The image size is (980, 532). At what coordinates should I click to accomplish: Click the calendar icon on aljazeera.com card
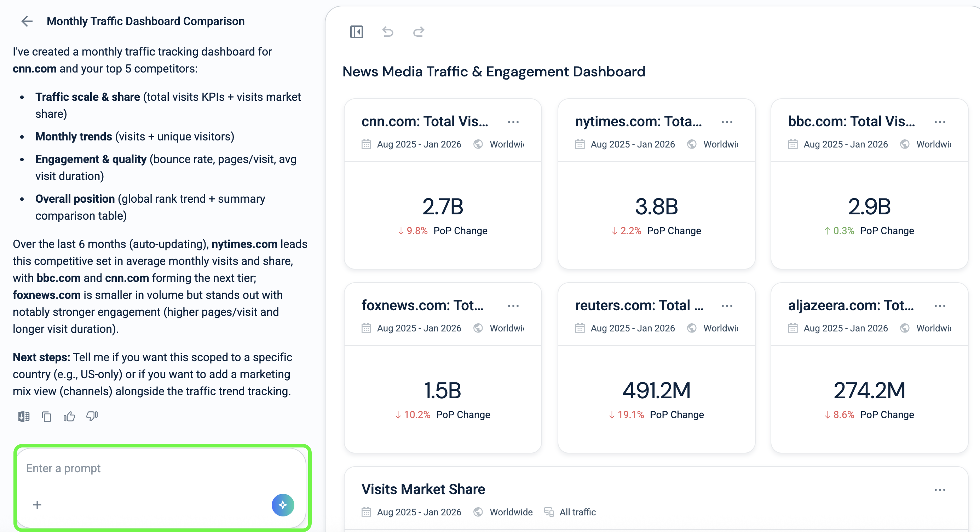point(792,328)
